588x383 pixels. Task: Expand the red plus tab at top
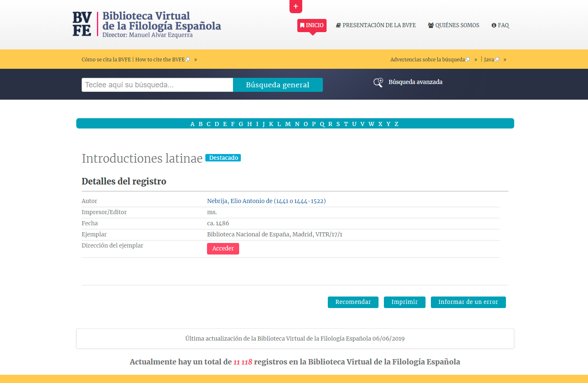[x=296, y=6]
